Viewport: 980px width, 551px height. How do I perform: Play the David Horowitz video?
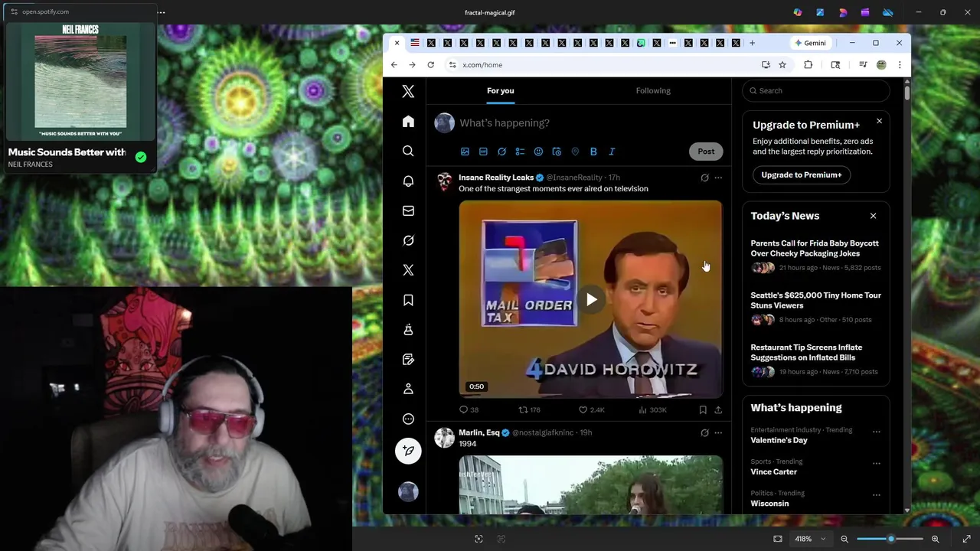pyautogui.click(x=591, y=299)
